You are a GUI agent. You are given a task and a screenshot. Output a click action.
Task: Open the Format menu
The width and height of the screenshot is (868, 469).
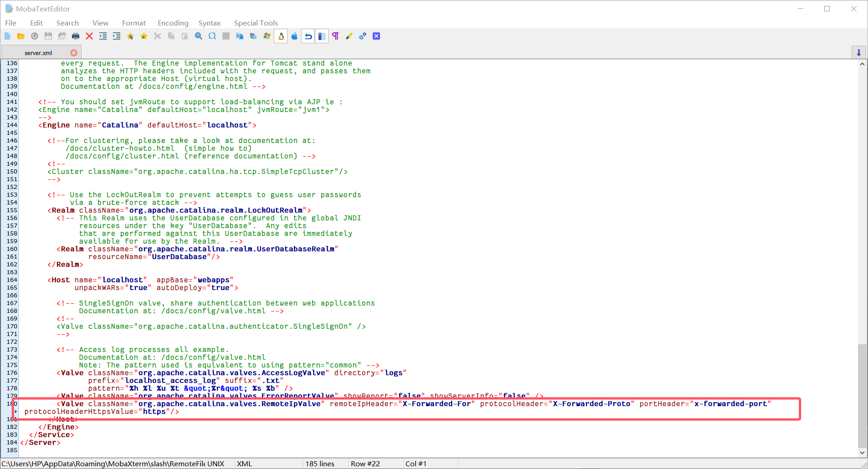134,23
